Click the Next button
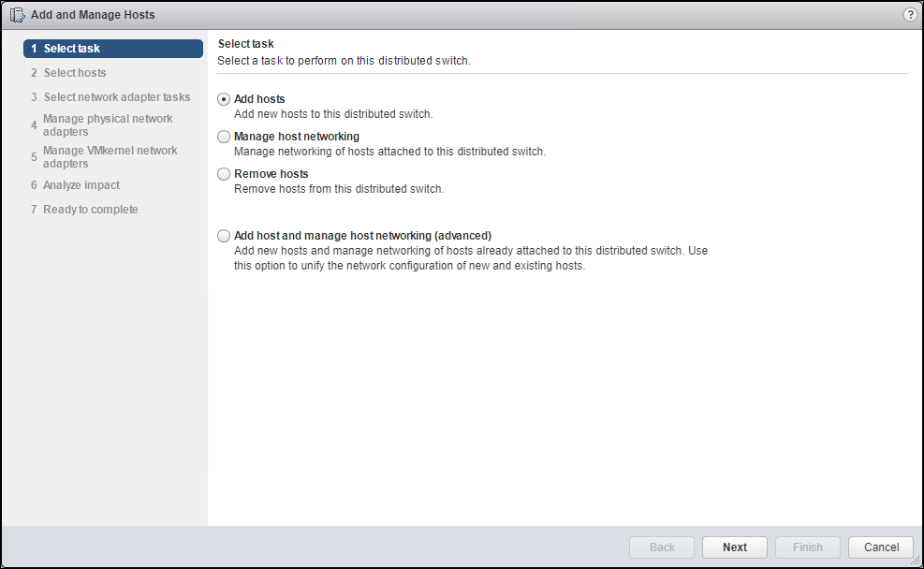924x569 pixels. tap(734, 547)
